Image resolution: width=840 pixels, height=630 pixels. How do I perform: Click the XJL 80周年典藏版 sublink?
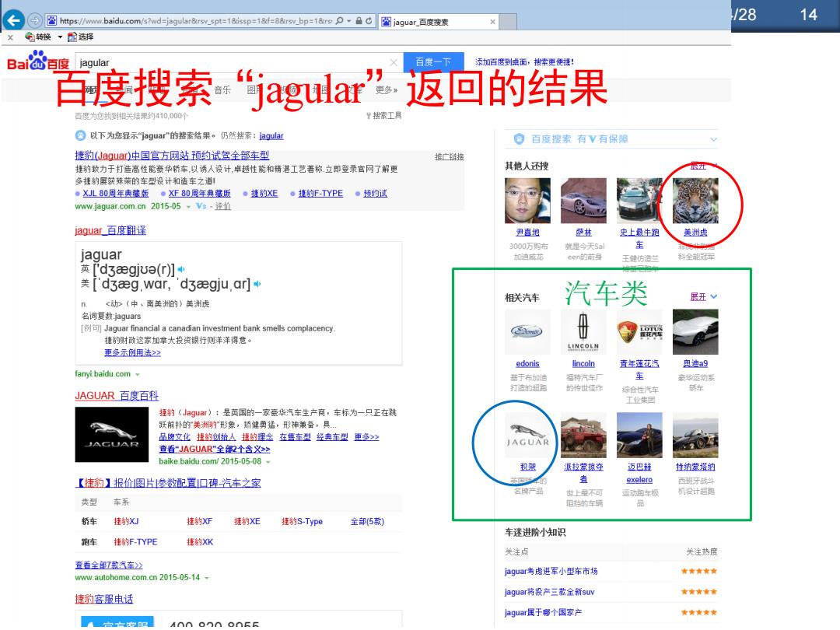[x=116, y=194]
